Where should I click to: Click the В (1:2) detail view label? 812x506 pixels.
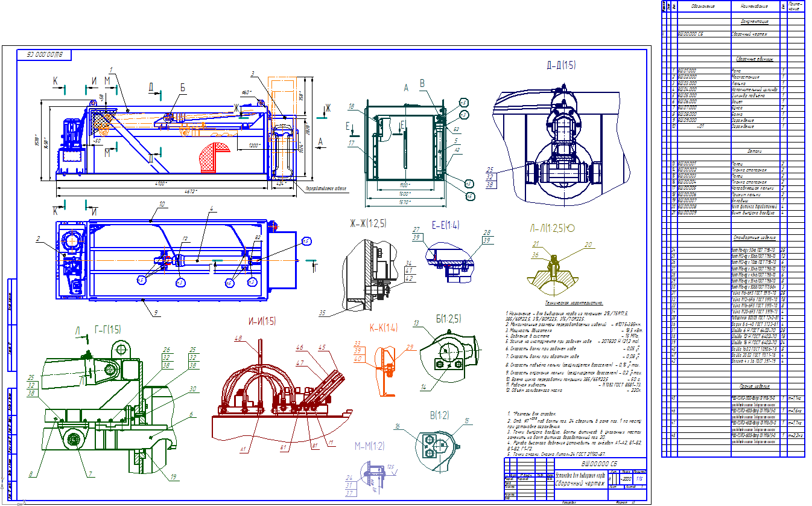(x=439, y=415)
